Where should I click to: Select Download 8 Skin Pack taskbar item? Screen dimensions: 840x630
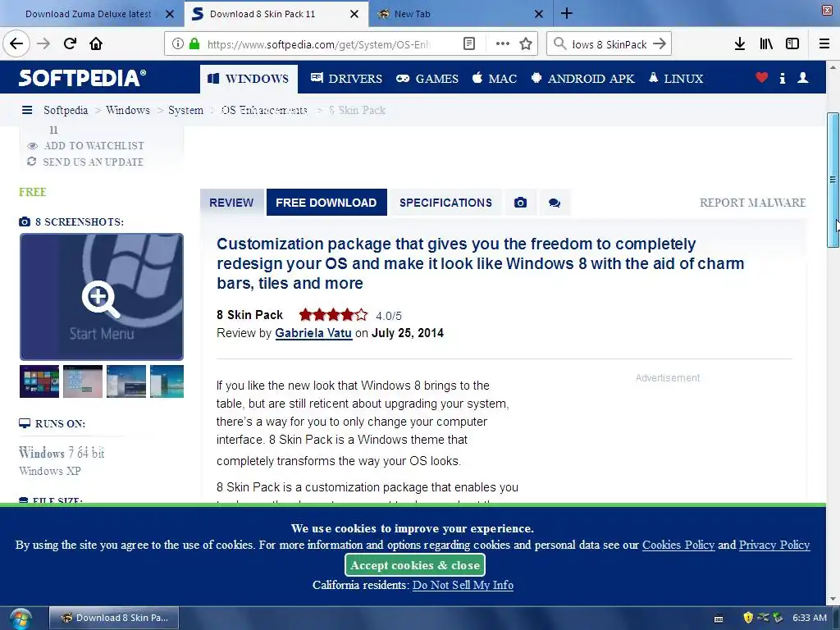coord(114,618)
